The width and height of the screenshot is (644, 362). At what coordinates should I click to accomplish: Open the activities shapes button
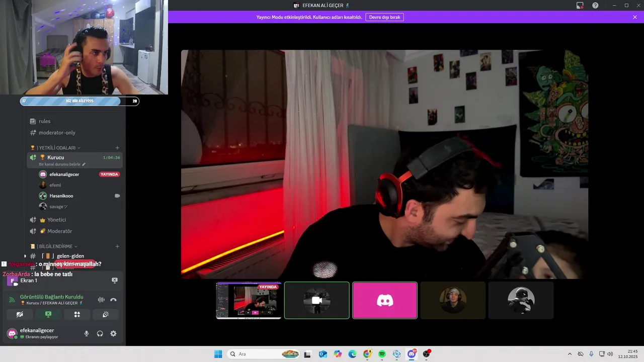coord(77,314)
